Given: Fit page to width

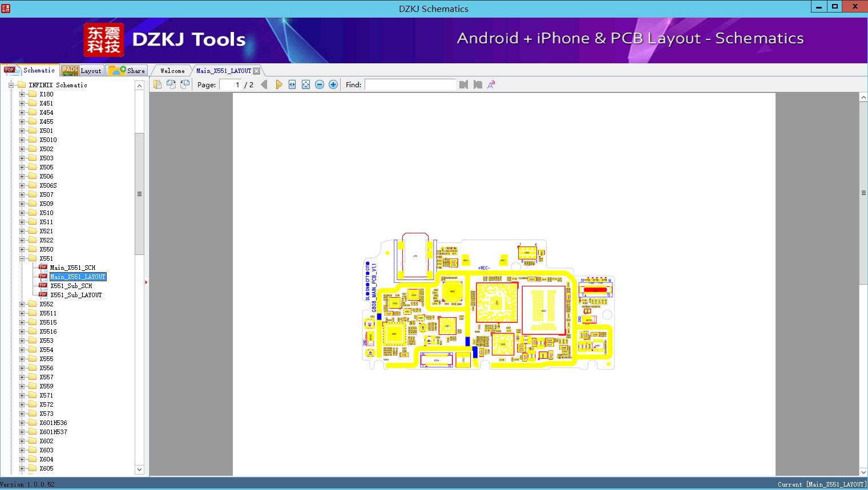Looking at the screenshot, I should click(292, 84).
